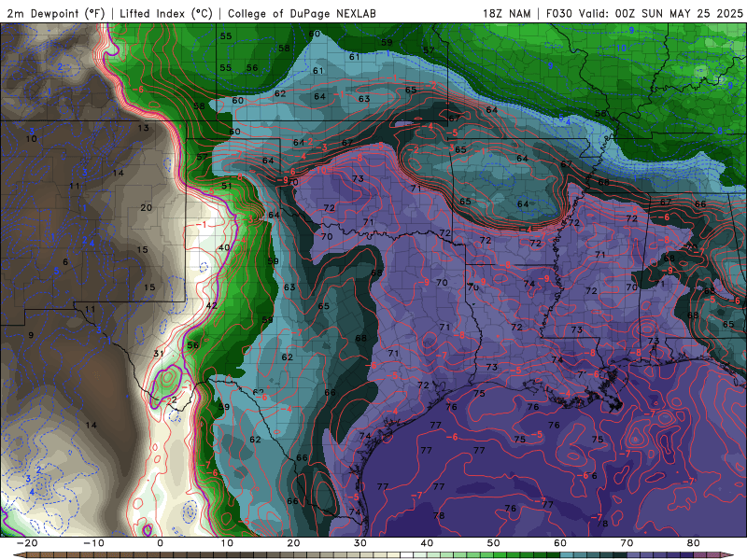Viewport: 747px width, 560px height.
Task: Click the left arrow end of the color bar
Action: 19,555
